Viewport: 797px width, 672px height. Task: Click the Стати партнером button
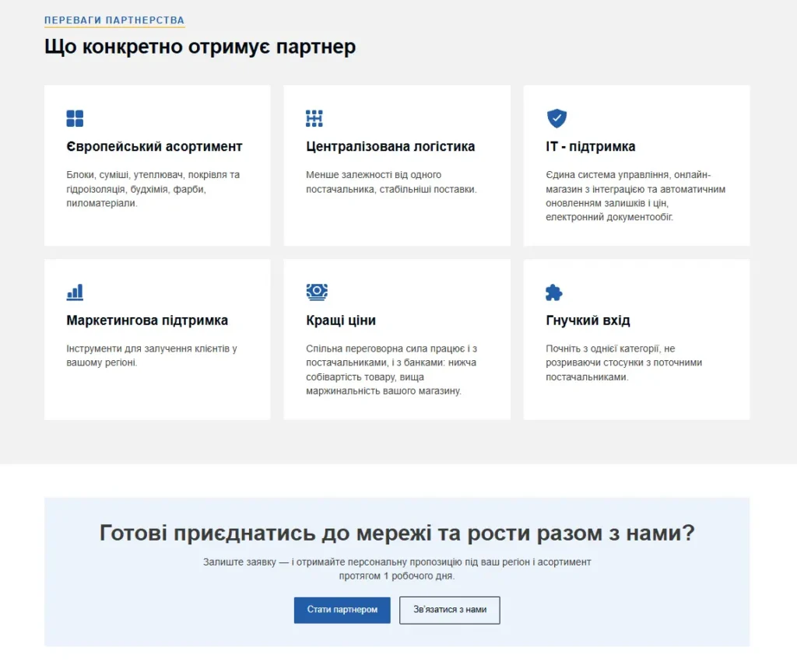[x=342, y=610]
